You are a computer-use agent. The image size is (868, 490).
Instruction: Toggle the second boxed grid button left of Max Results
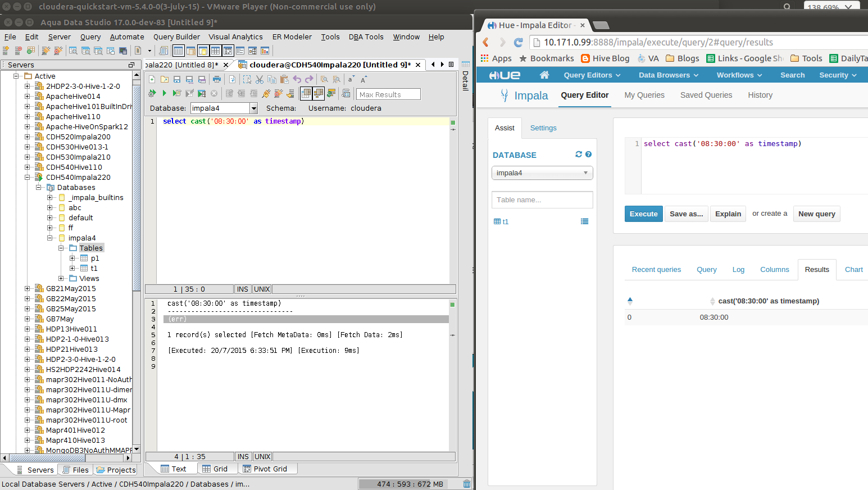coord(319,93)
